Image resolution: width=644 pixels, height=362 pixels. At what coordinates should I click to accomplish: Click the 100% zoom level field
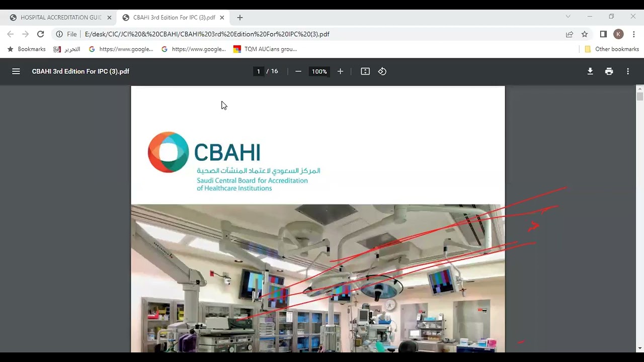319,71
